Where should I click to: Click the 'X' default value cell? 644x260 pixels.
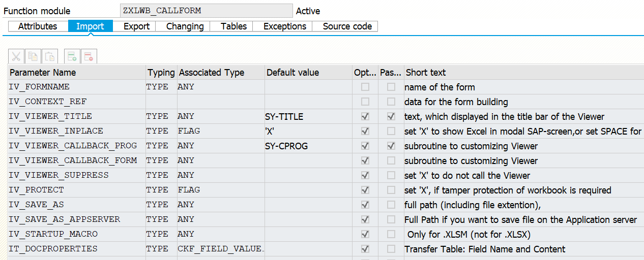[308, 131]
